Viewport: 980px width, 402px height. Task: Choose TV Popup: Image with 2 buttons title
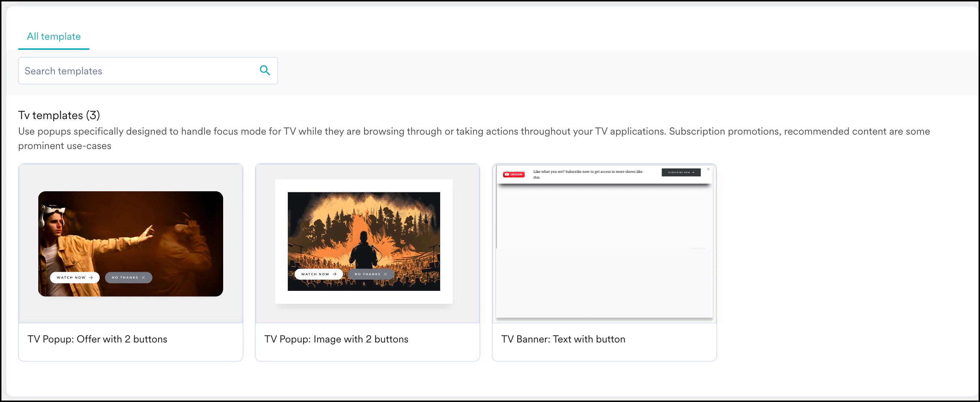(x=336, y=339)
